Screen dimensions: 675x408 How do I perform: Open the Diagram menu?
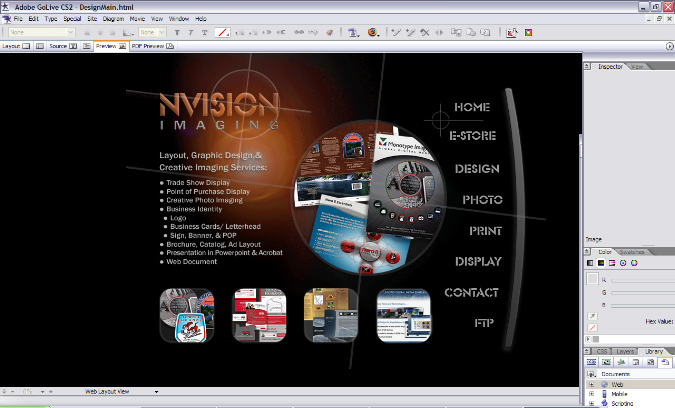click(113, 19)
